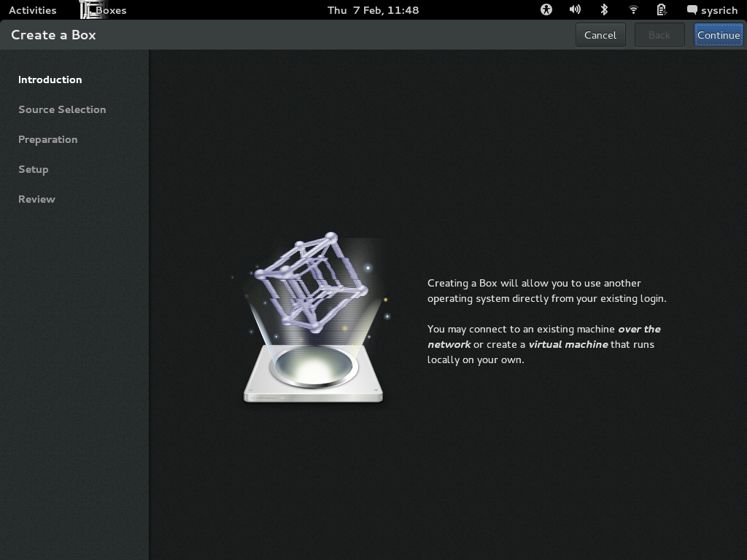Image resolution: width=747 pixels, height=560 pixels.
Task: Click the hologram cube Boxes illustration
Action: (x=314, y=317)
